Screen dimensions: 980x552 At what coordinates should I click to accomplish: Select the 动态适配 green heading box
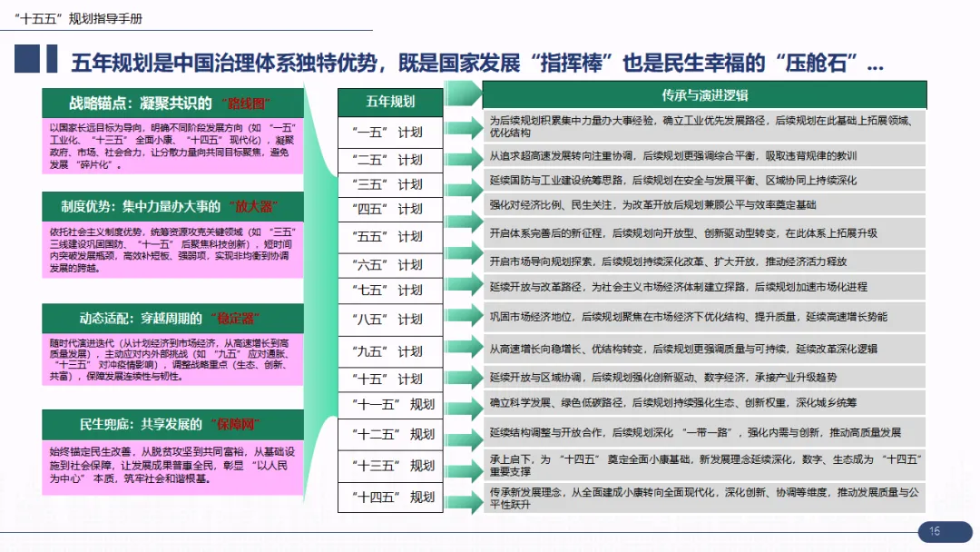pos(173,318)
